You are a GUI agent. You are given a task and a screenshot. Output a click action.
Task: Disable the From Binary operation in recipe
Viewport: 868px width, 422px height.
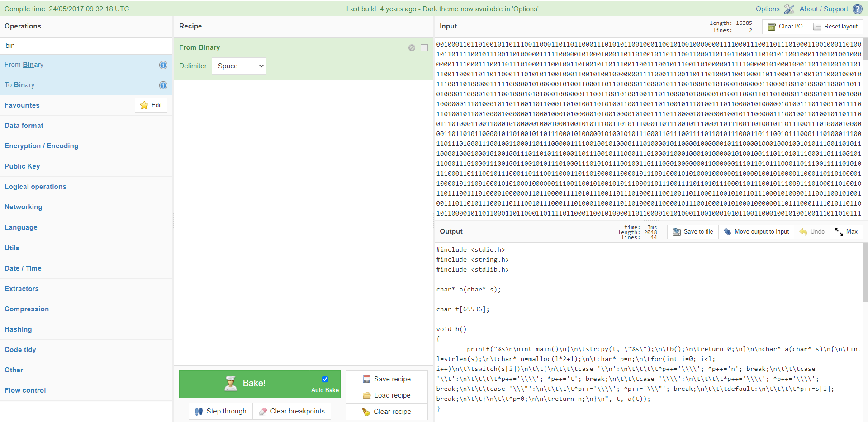412,48
